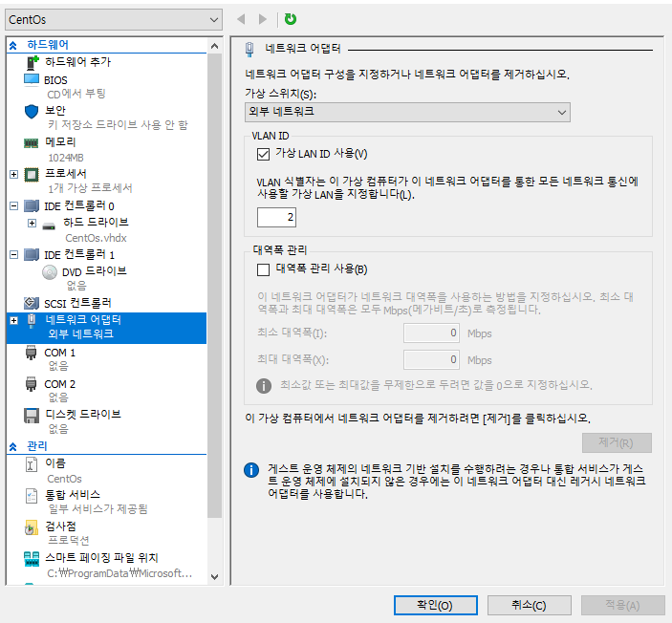Click the BIOS monitor icon
The image size is (672, 623).
pos(32,79)
